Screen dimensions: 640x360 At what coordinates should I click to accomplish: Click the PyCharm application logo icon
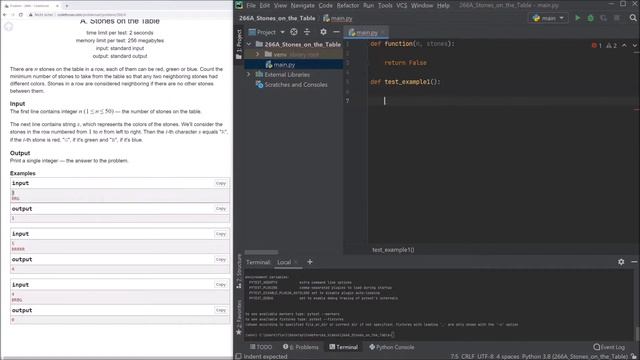[x=239, y=5]
